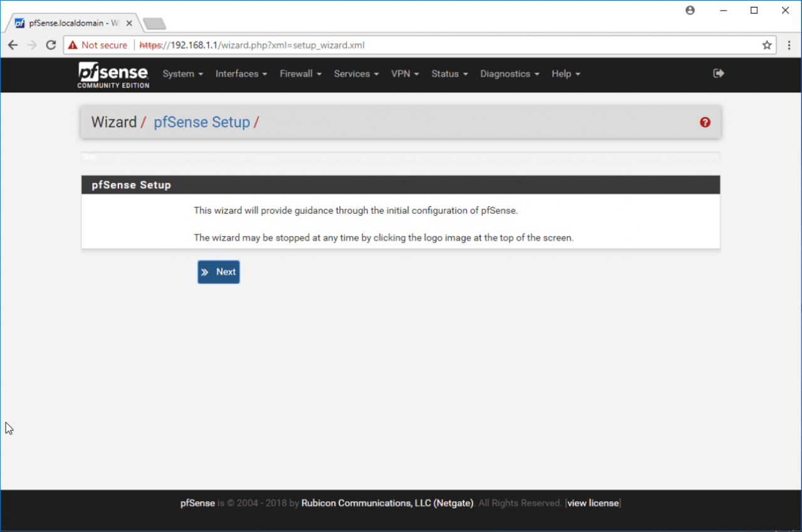Close the pfSense.localdomain browser tab
802x532 pixels.
point(129,23)
